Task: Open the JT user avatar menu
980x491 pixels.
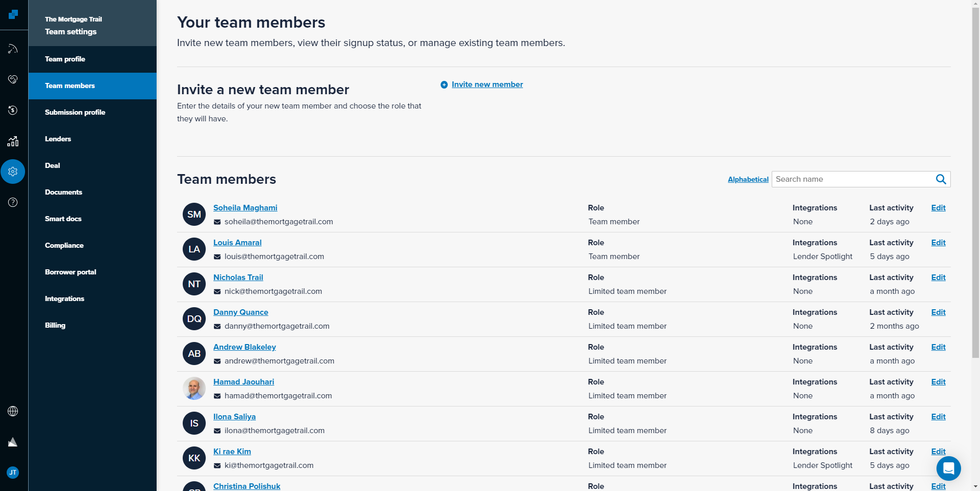Action: tap(13, 473)
